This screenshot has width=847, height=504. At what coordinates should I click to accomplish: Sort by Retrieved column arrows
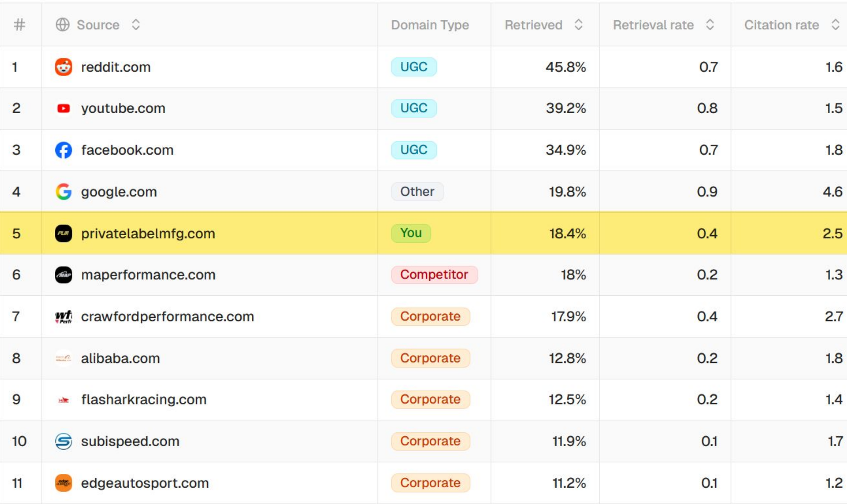(578, 25)
